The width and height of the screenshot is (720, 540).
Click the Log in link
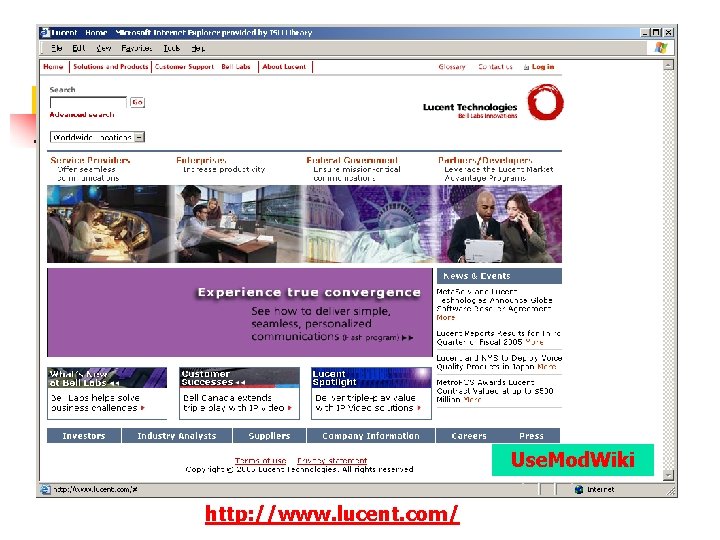click(543, 67)
